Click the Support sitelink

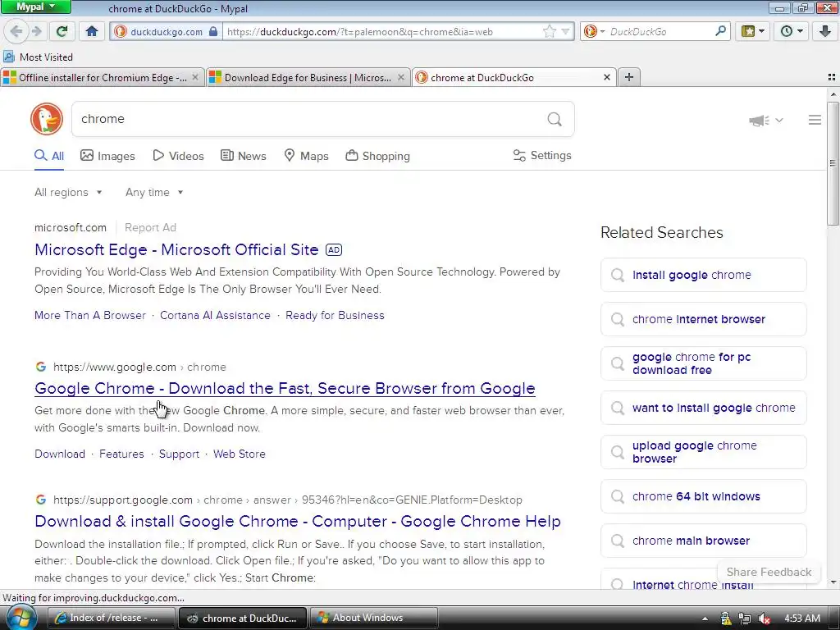[x=179, y=454]
